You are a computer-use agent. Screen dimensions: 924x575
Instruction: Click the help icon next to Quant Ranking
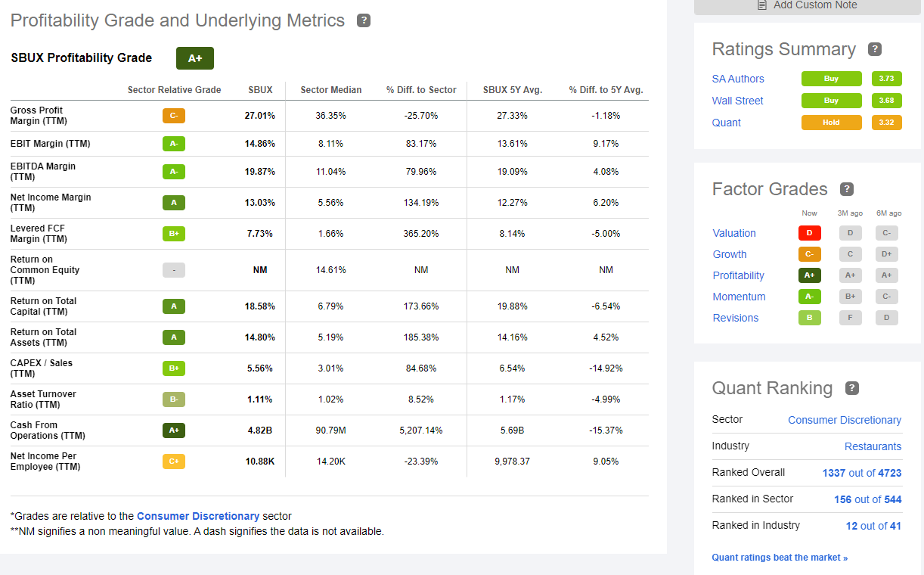click(x=851, y=388)
